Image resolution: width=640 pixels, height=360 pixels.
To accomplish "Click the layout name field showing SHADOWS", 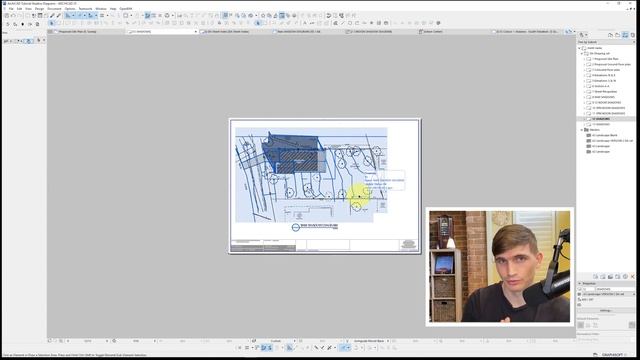I will 615,289.
